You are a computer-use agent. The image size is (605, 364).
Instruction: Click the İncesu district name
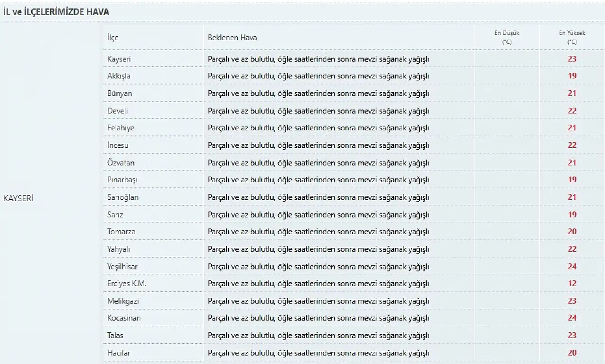(x=118, y=145)
